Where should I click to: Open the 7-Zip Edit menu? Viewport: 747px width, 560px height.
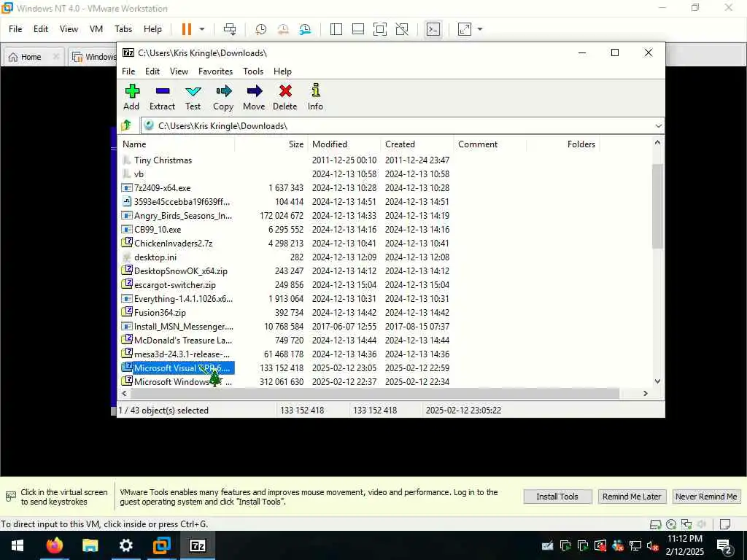tap(152, 71)
